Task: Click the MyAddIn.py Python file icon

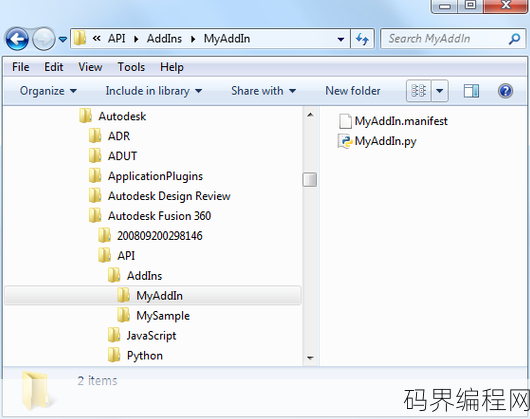Action: coord(345,141)
